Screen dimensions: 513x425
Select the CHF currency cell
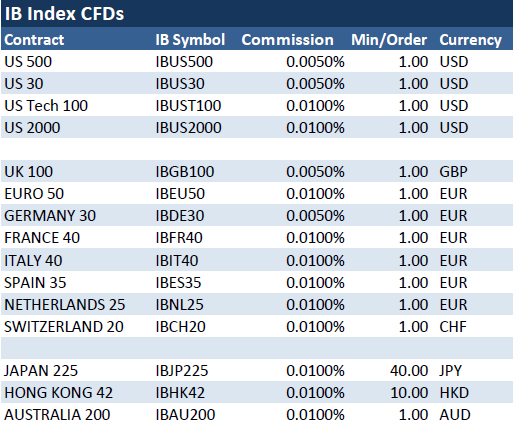453,327
